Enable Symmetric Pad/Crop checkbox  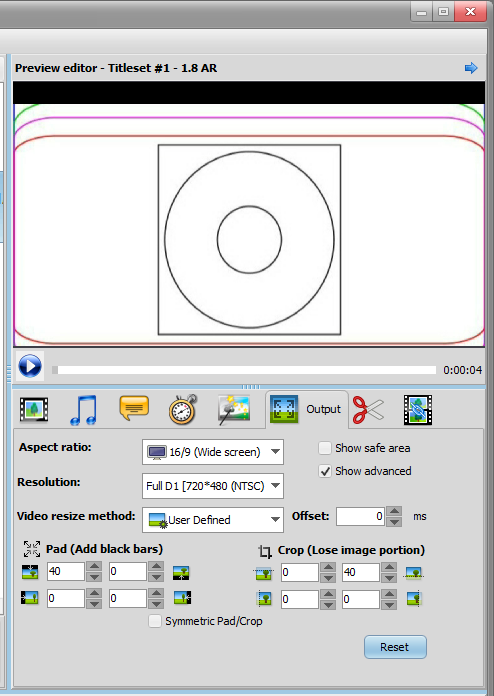point(155,621)
